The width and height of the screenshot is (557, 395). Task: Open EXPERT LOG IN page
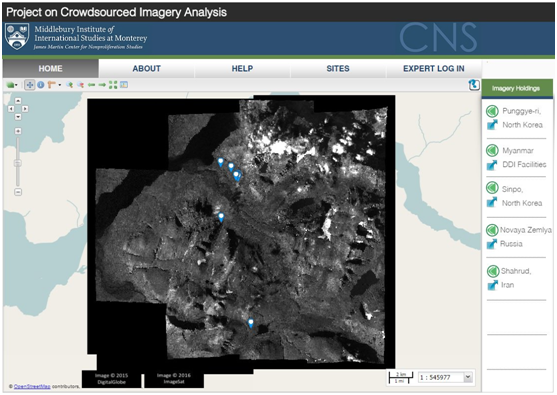point(434,69)
